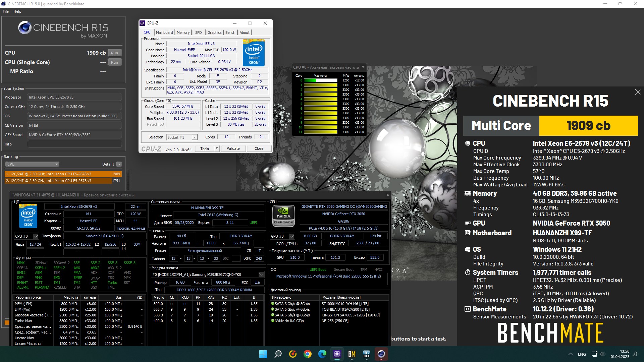Image resolution: width=644 pixels, height=362 pixels.
Task: Click the BenchMate version section icon
Action: click(468, 309)
